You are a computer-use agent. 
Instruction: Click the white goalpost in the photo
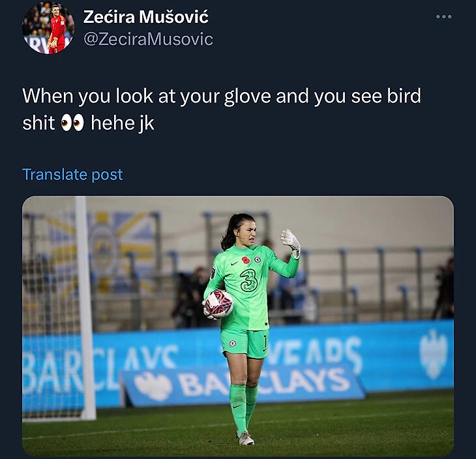click(x=85, y=308)
